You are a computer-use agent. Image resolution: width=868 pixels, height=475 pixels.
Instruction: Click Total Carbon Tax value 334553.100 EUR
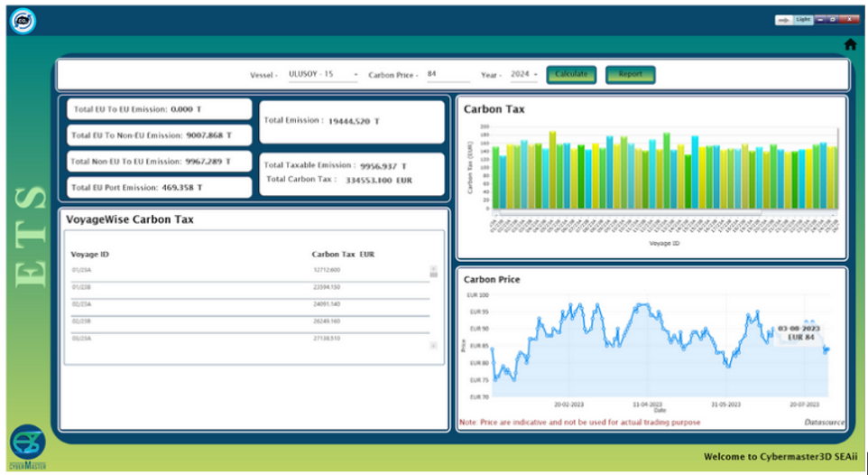coord(379,181)
